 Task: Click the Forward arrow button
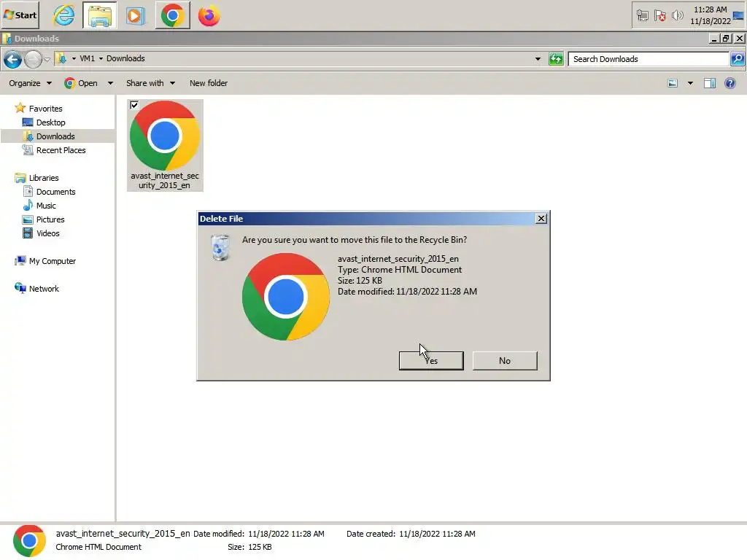coord(33,60)
